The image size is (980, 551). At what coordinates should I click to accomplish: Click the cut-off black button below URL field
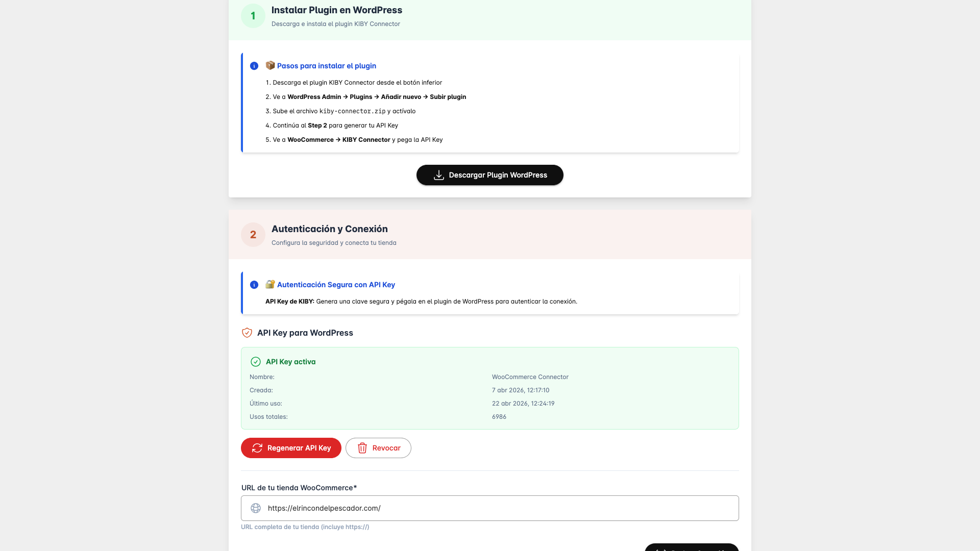click(692, 547)
